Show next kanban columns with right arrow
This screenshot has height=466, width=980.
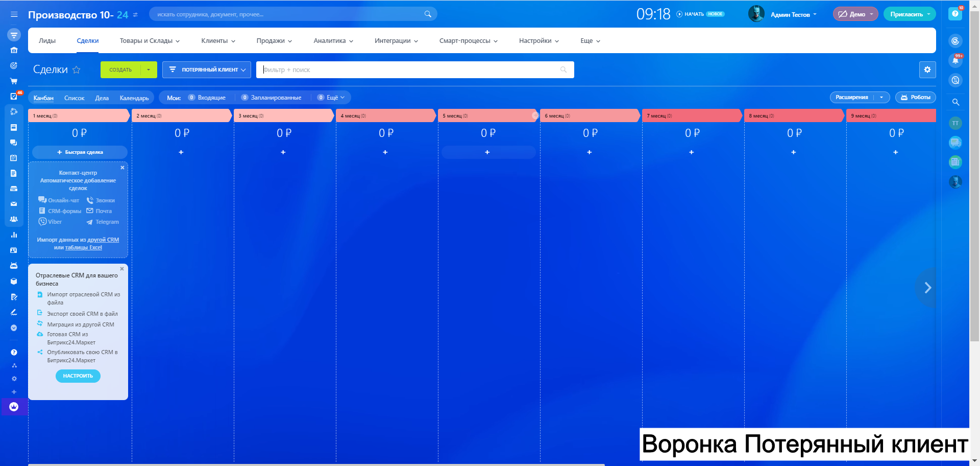(927, 288)
